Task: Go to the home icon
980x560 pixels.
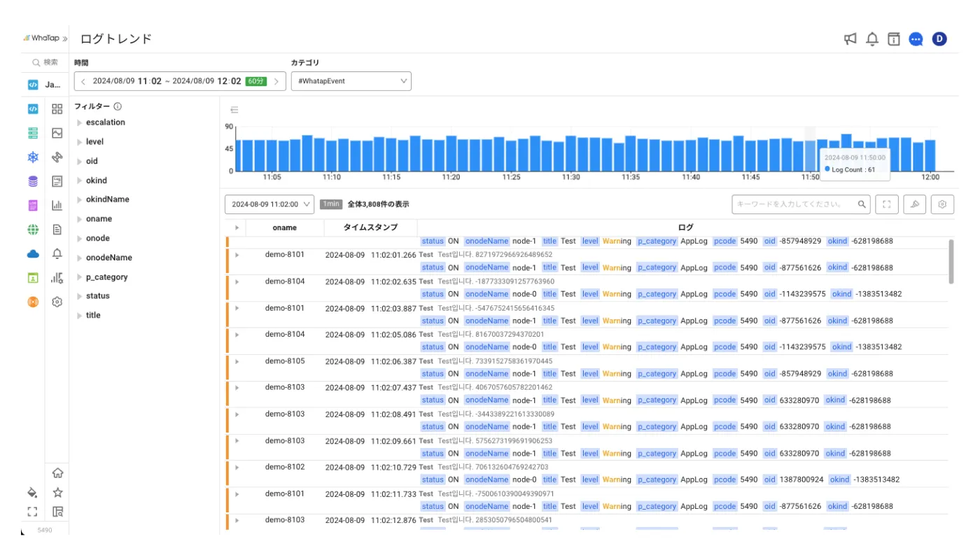Action: [58, 473]
